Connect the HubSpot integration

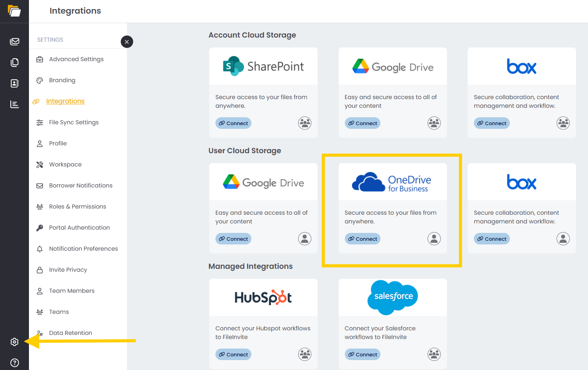(233, 354)
